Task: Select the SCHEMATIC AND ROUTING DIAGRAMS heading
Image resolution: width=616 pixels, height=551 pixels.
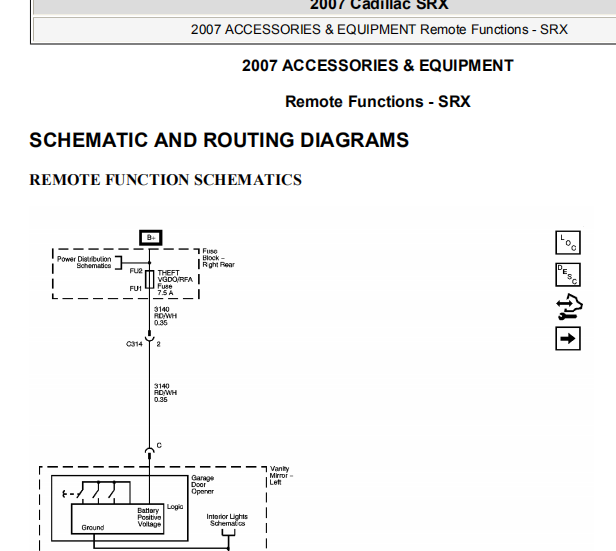Action: point(219,140)
